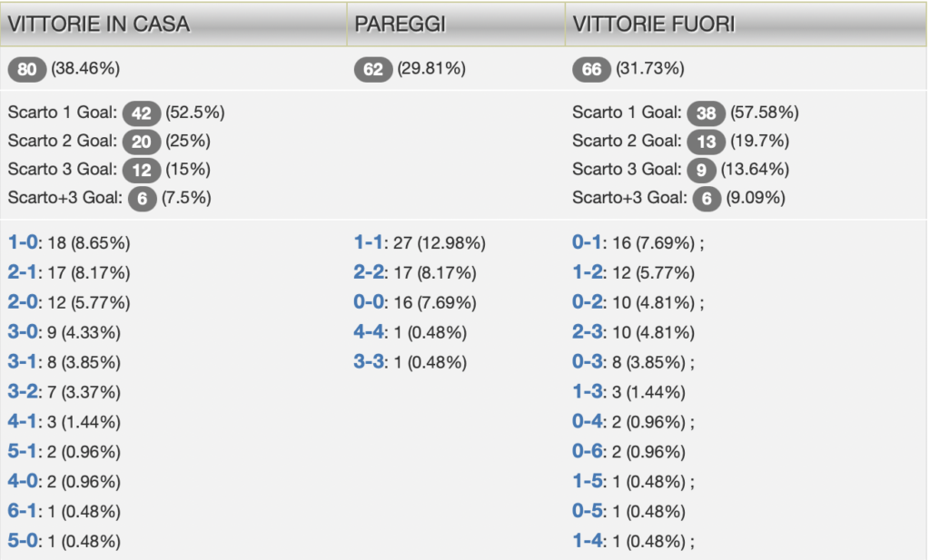Click the 1-0 home win score link

23,243
